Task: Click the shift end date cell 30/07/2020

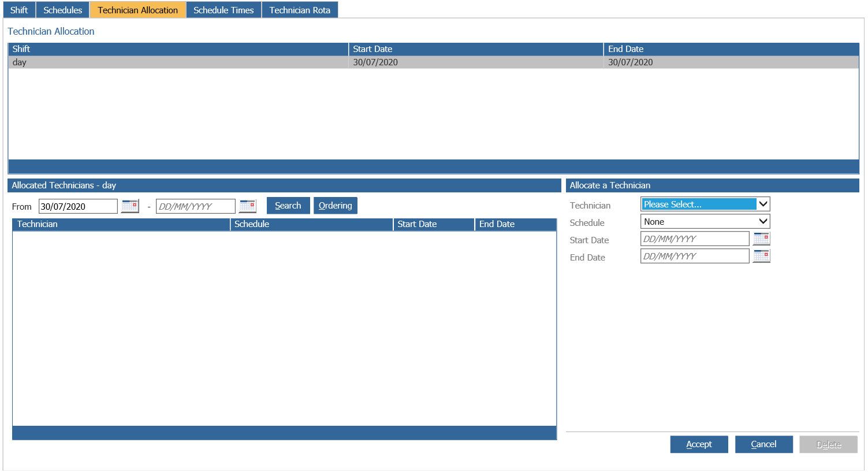Action: click(x=732, y=62)
